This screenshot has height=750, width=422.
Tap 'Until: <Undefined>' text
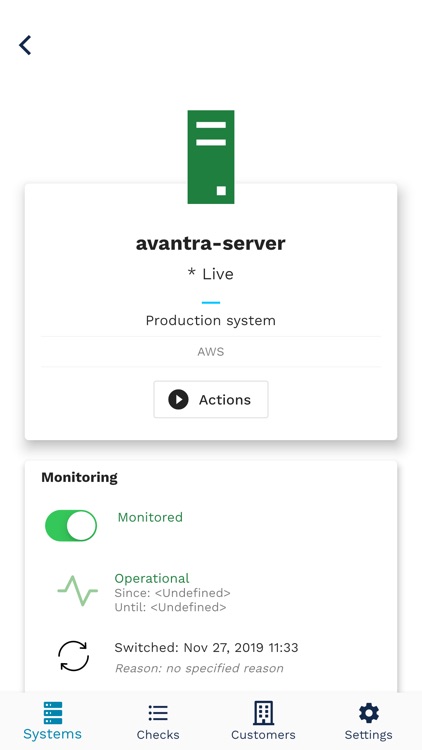pos(170,607)
